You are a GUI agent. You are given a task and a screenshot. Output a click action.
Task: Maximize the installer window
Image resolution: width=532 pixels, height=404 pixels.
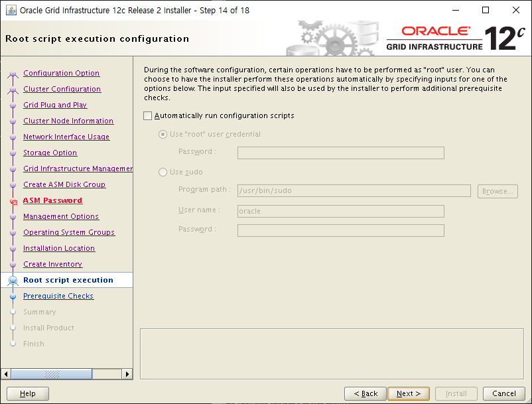(x=486, y=10)
